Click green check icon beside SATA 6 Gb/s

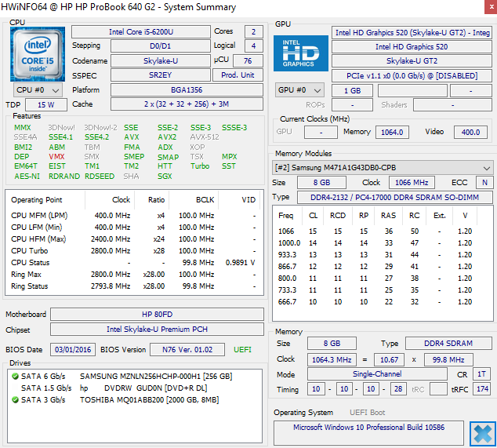(15, 377)
